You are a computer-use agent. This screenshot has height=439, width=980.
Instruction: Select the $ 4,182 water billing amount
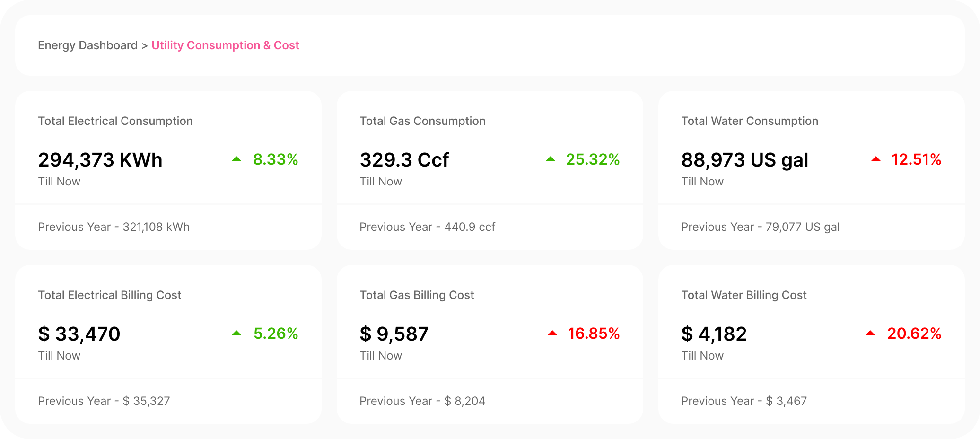(x=714, y=334)
